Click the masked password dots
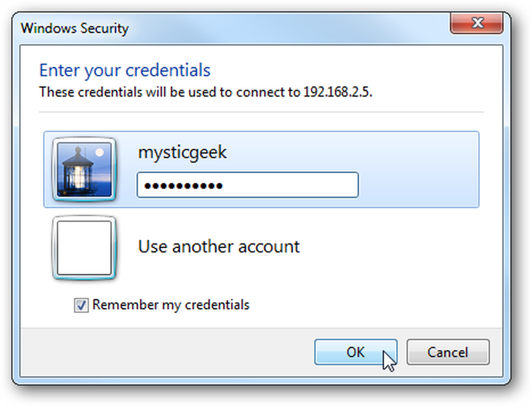Viewport: 532px width, 406px height. coord(183,185)
